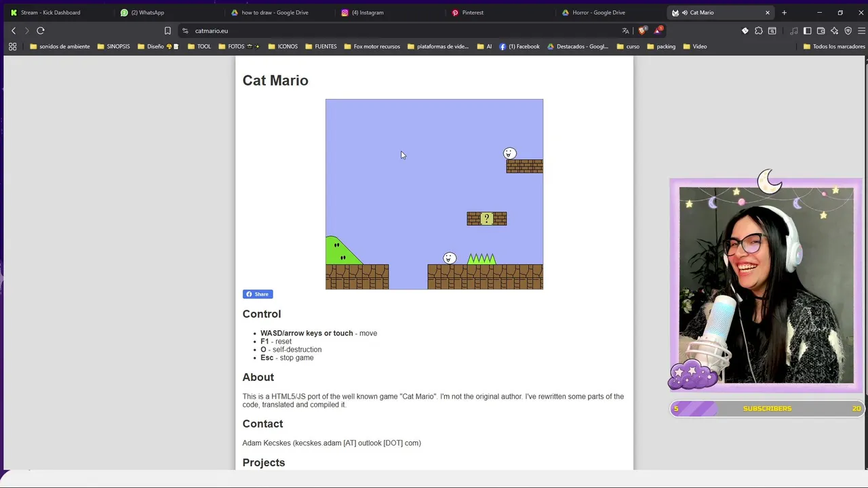The height and width of the screenshot is (488, 868).
Task: Open a new tab with plus button
Action: pyautogui.click(x=784, y=12)
